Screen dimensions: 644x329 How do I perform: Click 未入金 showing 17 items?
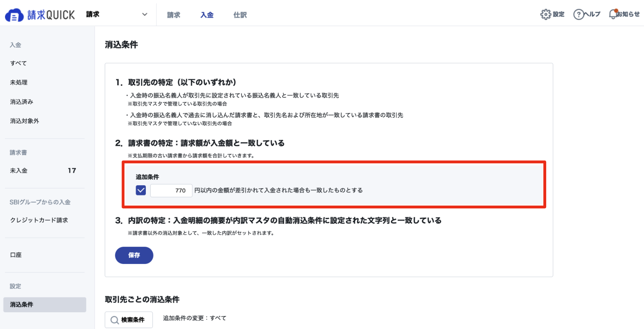click(x=18, y=170)
